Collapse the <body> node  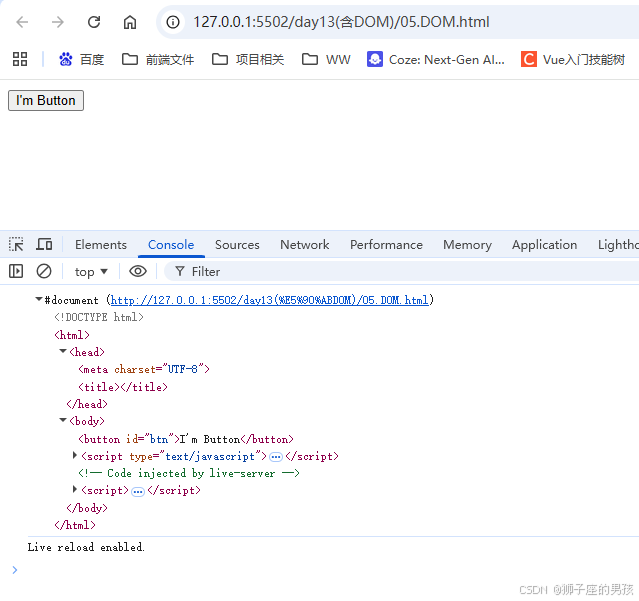[x=63, y=420]
